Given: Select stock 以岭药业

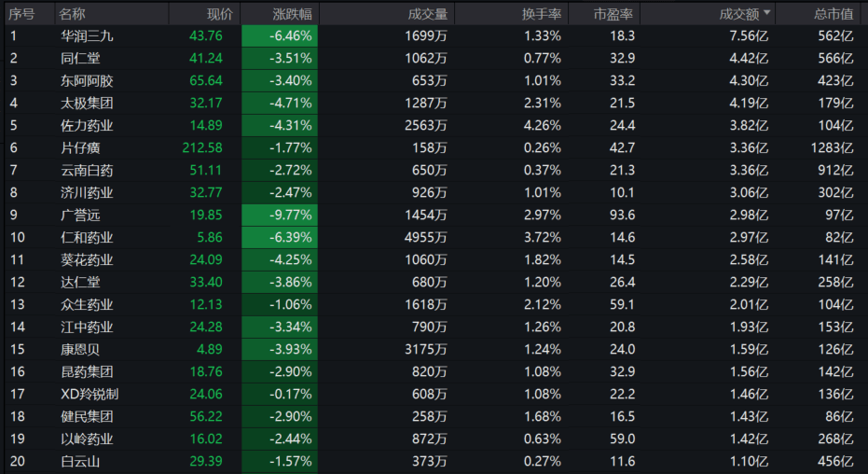Looking at the screenshot, I should [87, 439].
